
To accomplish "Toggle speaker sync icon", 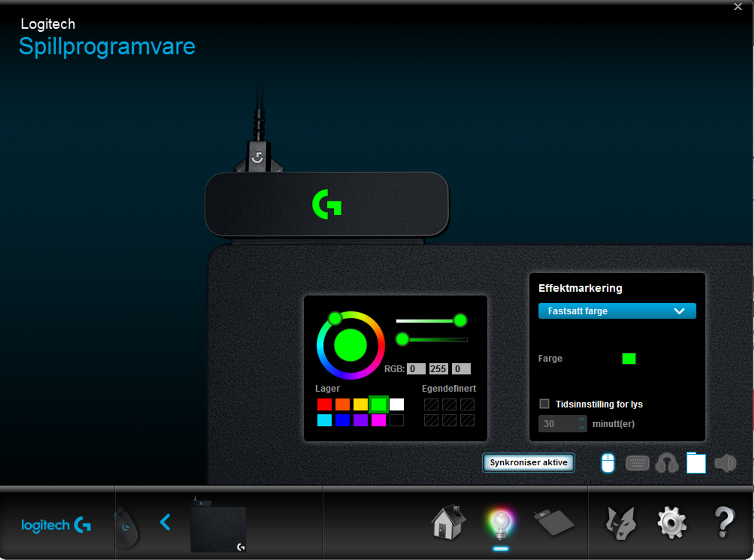I will pos(725,463).
